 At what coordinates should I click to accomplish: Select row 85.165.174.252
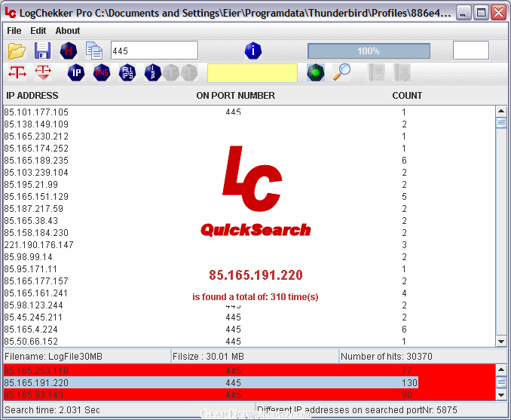tap(249, 149)
